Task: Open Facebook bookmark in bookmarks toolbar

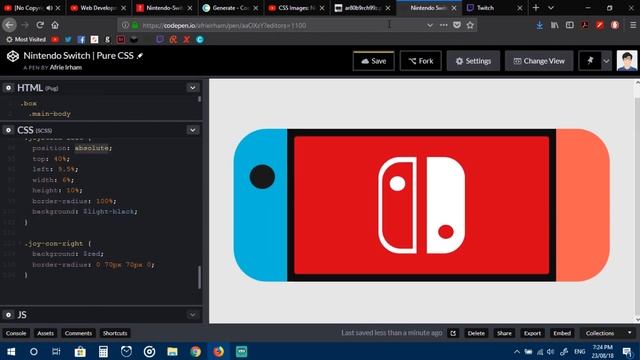Action: click(x=81, y=40)
